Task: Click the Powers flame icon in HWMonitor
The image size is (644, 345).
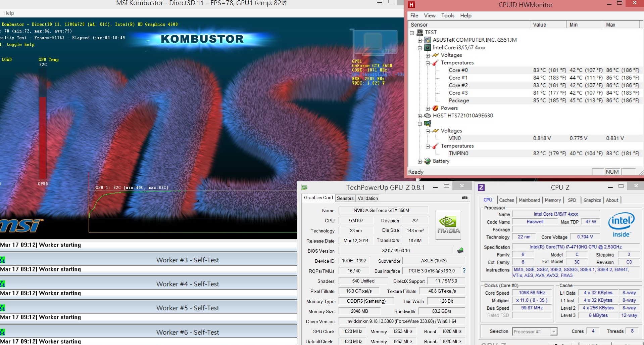Action: [436, 108]
